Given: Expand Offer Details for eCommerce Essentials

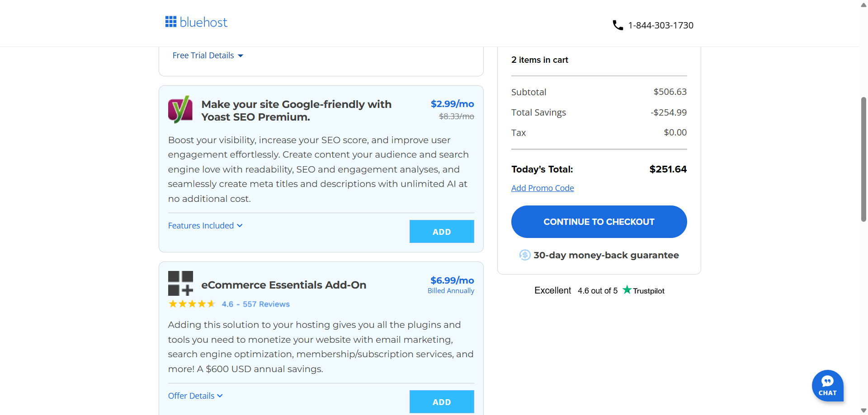Looking at the screenshot, I should point(195,396).
